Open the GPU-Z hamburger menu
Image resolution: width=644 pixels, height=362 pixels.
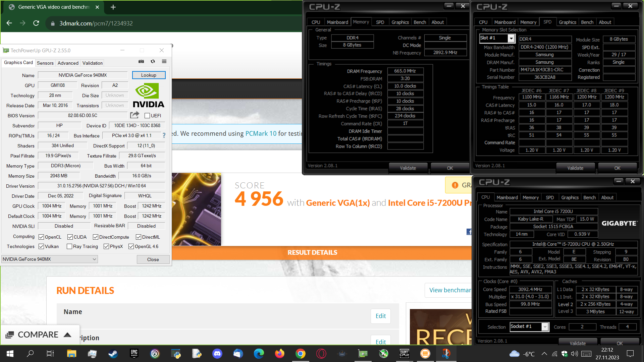tap(164, 61)
